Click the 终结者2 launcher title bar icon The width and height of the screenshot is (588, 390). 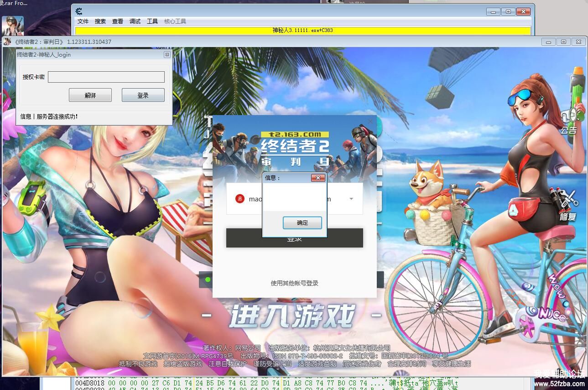pos(7,42)
